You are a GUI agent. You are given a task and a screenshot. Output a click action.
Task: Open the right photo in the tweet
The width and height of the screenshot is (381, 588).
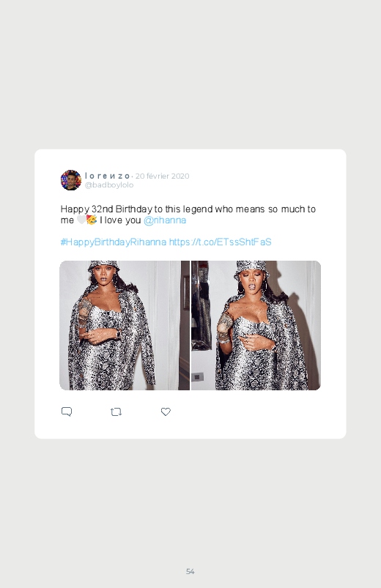point(256,326)
